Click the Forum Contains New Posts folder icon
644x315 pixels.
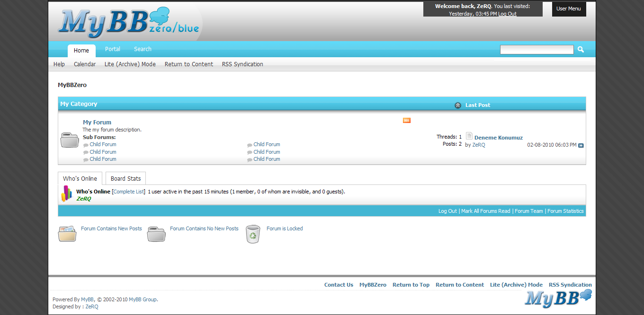(67, 234)
